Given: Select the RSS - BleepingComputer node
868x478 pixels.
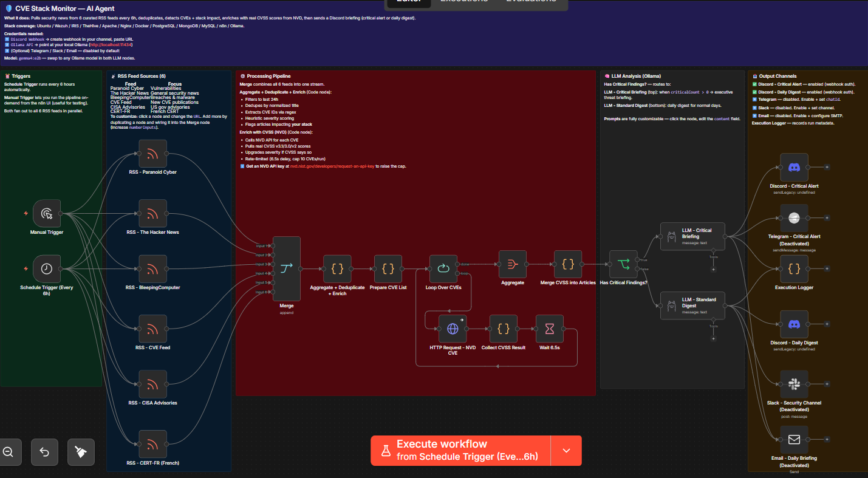Looking at the screenshot, I should tap(152, 268).
